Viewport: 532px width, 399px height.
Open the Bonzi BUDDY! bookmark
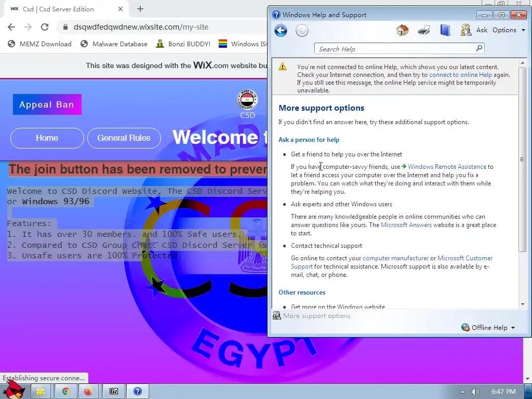183,44
